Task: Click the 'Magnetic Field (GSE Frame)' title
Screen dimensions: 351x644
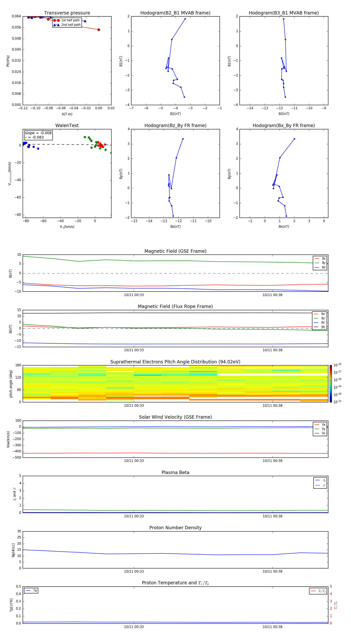Action: click(175, 251)
